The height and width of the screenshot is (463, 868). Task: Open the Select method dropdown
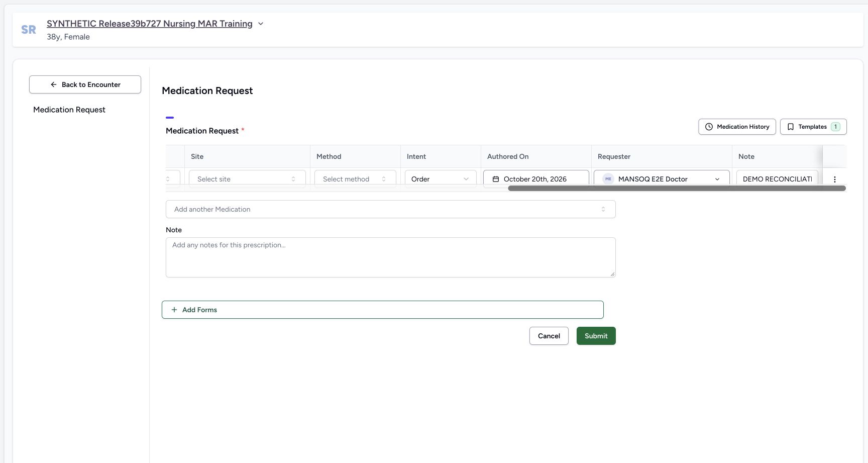pyautogui.click(x=355, y=179)
